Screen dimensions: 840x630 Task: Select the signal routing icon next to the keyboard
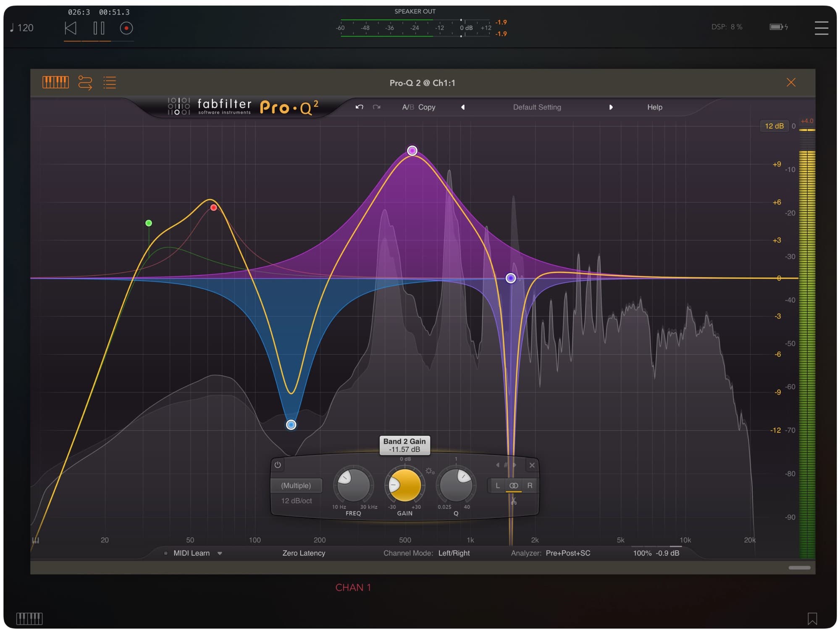point(84,82)
